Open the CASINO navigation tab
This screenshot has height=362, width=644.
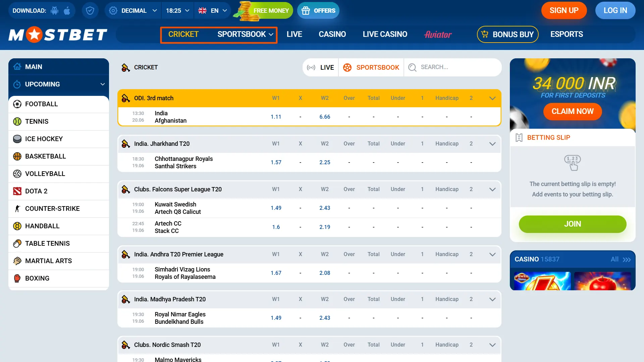[332, 35]
